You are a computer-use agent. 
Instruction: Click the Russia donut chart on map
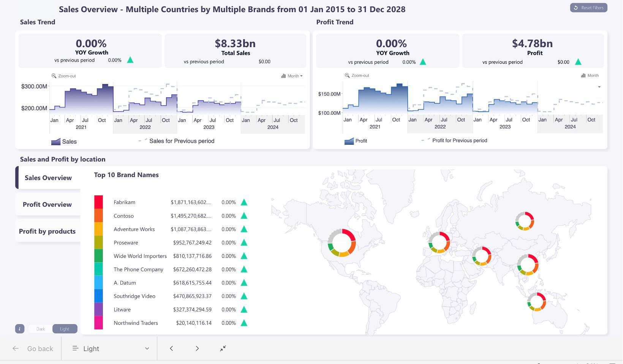(x=525, y=221)
